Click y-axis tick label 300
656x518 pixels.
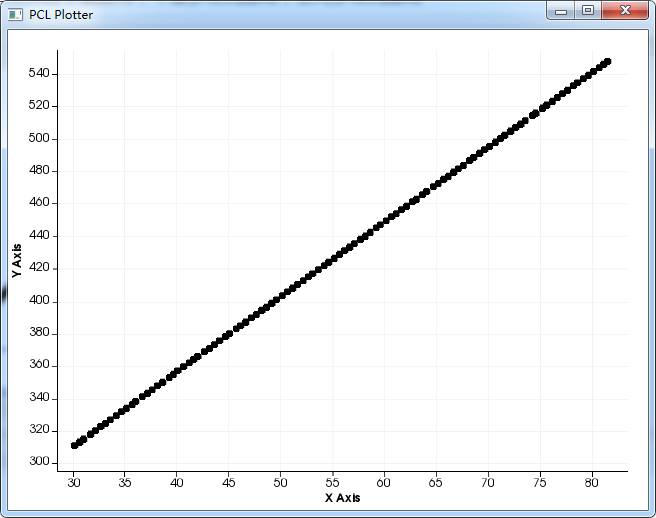pyautogui.click(x=39, y=462)
